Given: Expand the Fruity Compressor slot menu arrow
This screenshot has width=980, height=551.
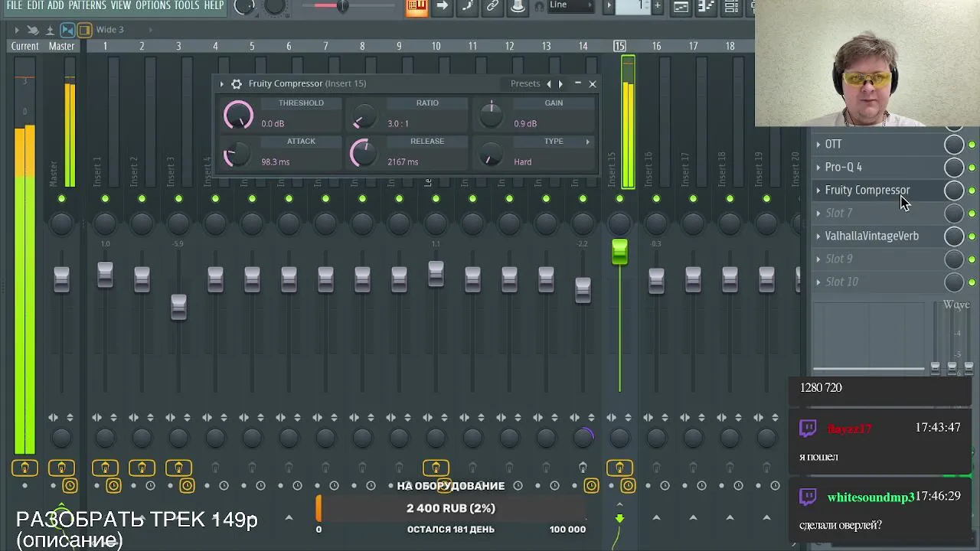Looking at the screenshot, I should pyautogui.click(x=818, y=190).
